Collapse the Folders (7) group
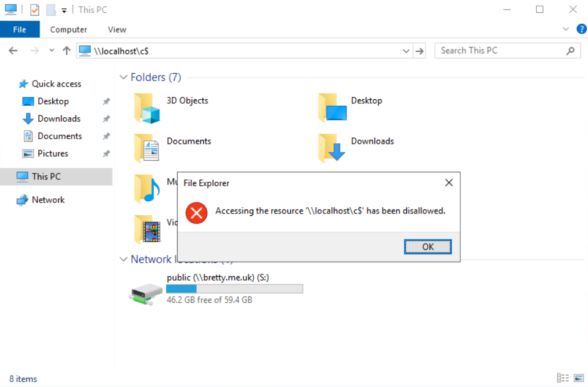The width and height of the screenshot is (588, 387). 123,77
